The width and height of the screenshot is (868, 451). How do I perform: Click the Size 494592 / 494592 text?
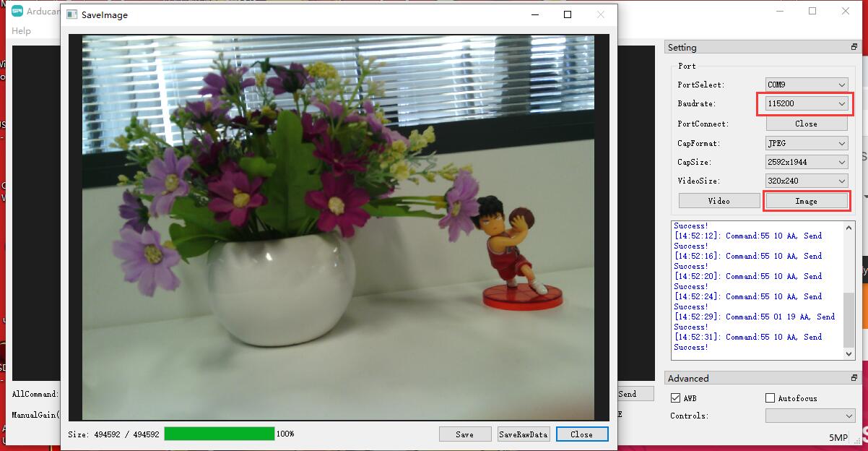[x=113, y=434]
